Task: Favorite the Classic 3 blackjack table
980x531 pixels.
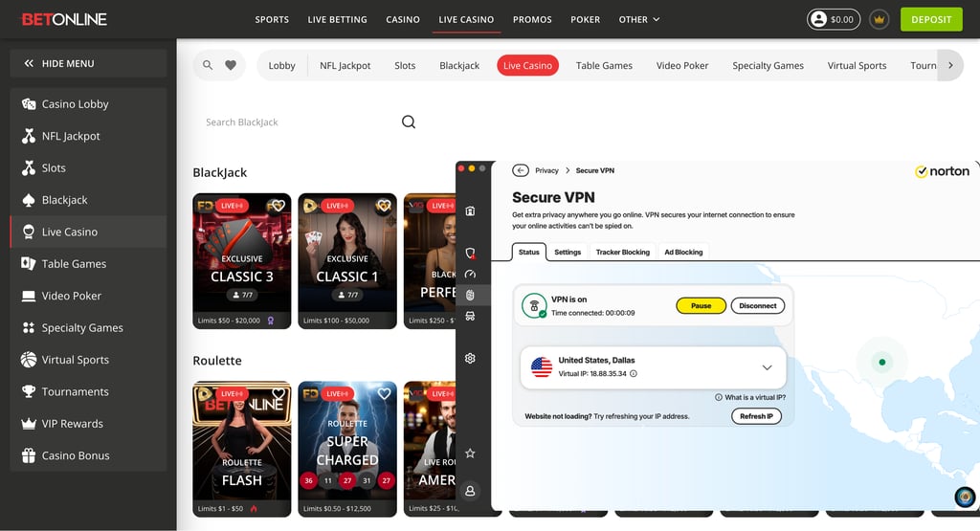Action: coord(278,206)
